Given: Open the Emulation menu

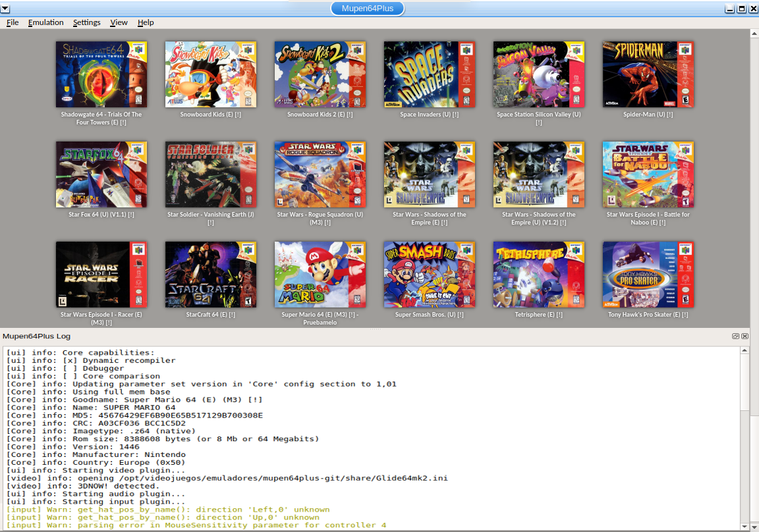Looking at the screenshot, I should pos(45,22).
